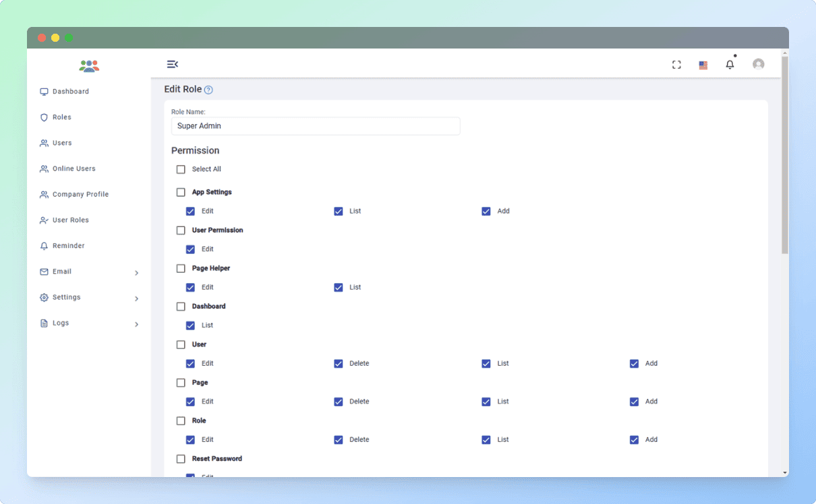Check the User Permission group checkbox
Screen dimensions: 816x504
pos(181,230)
